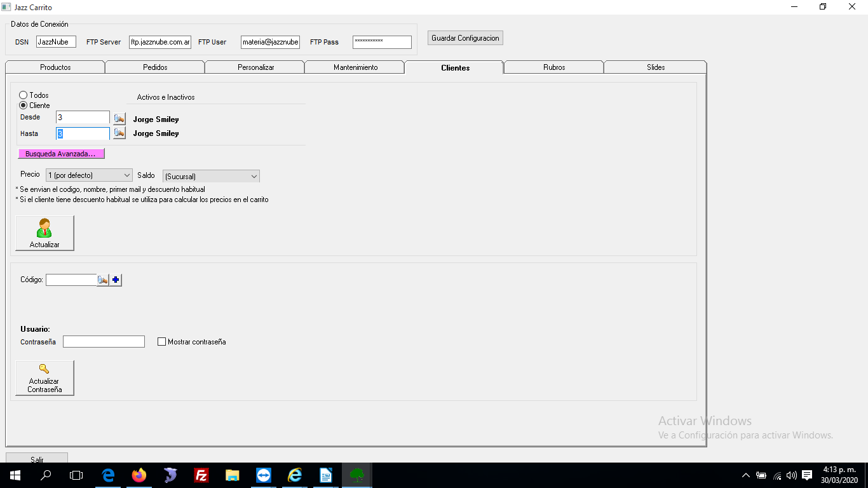Click the blue plus icon next to Código

(x=116, y=280)
